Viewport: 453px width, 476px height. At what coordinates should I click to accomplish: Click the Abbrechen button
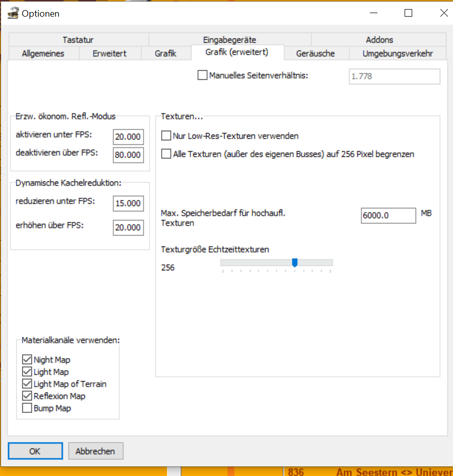(96, 451)
